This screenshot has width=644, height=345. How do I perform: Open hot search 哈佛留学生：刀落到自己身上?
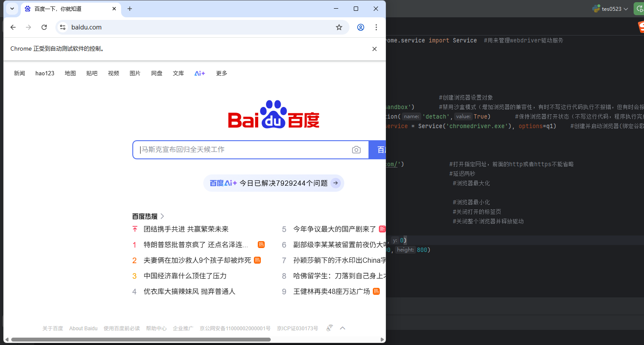click(x=340, y=276)
